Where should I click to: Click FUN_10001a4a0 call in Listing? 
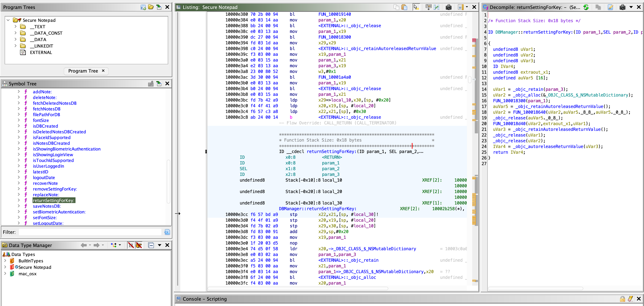coord(335,77)
